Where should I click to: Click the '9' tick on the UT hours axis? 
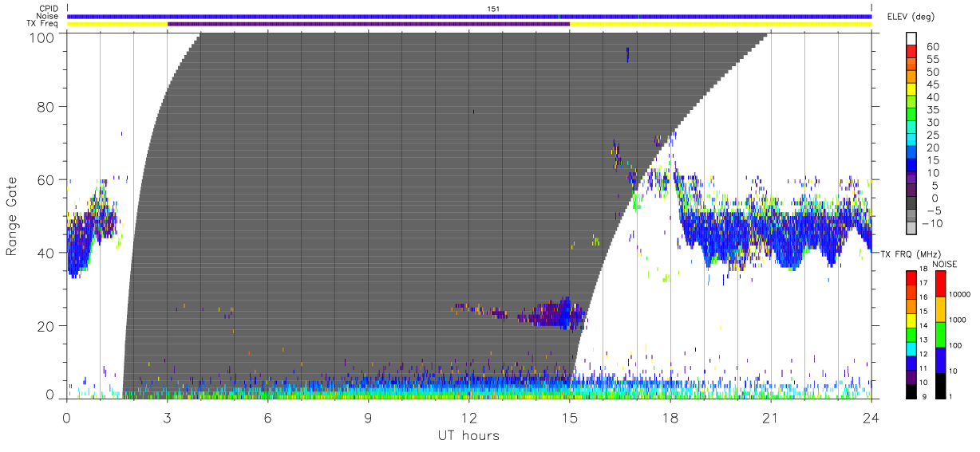(x=368, y=417)
